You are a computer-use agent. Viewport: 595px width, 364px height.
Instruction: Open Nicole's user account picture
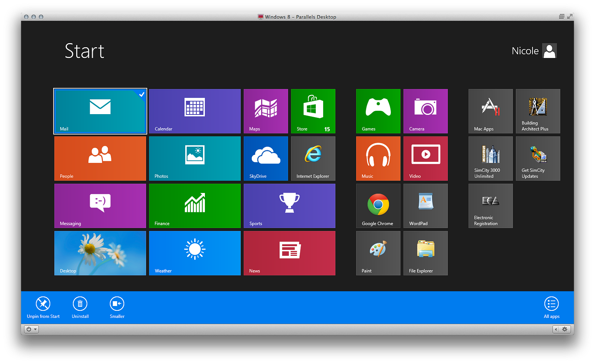(x=549, y=51)
